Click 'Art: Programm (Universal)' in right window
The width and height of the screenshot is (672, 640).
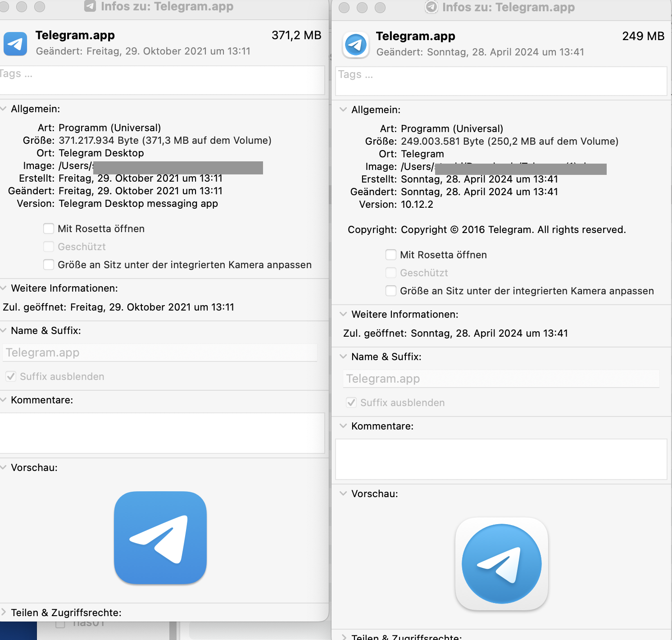[452, 129]
